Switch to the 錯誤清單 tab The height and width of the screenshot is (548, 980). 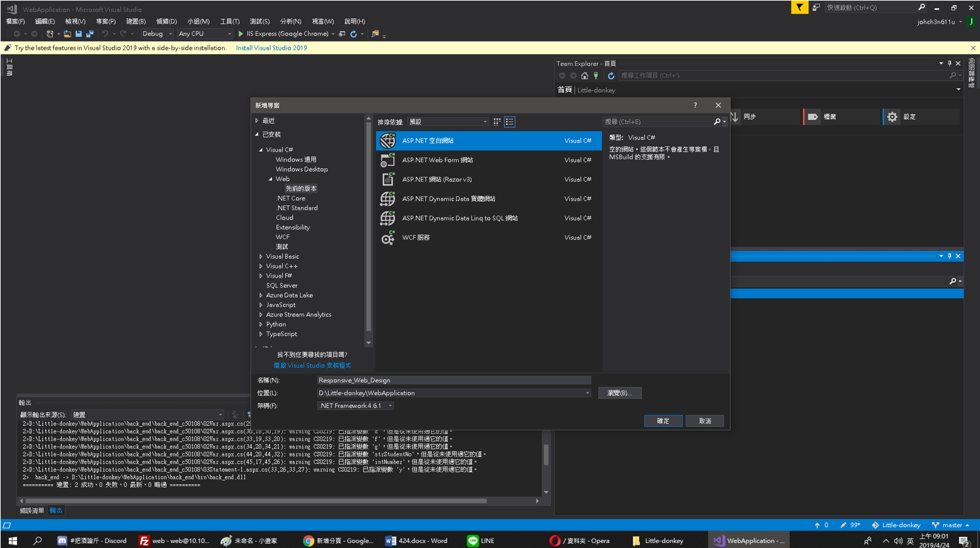tap(32, 511)
